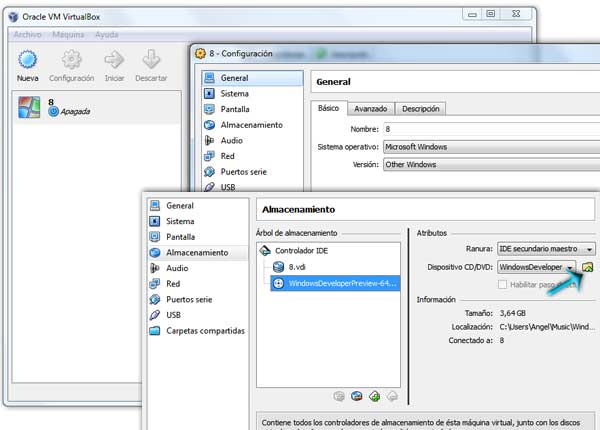Switch to the Descripción tab
The image size is (600, 430).
421,109
